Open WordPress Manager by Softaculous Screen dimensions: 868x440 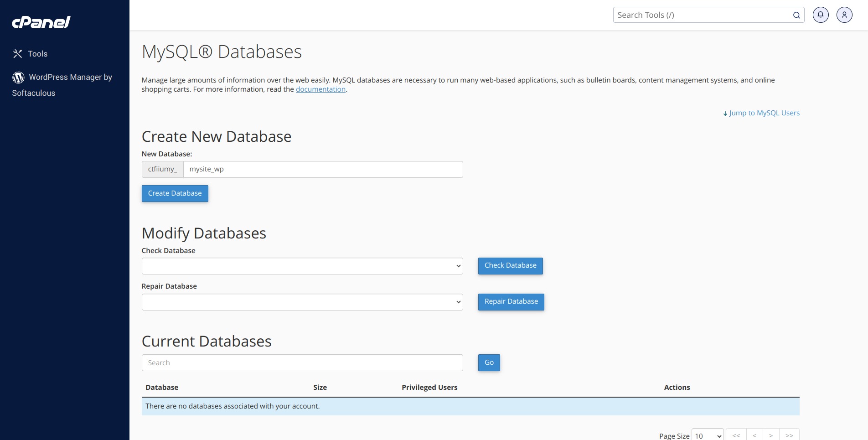coord(62,85)
